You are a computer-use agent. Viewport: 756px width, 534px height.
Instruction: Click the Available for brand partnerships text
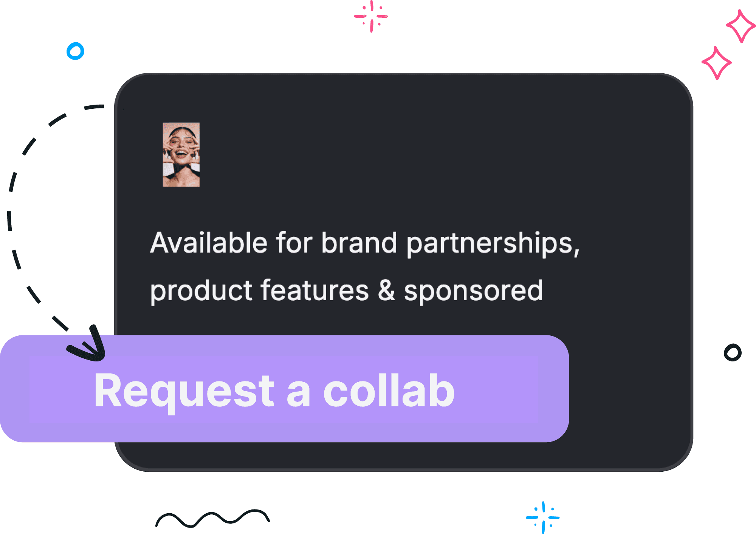[365, 243]
